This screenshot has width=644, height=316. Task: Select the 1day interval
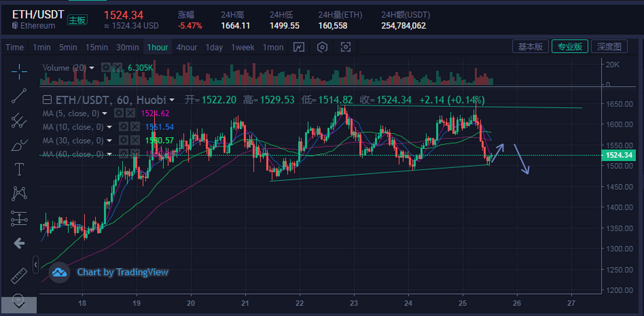(x=214, y=47)
